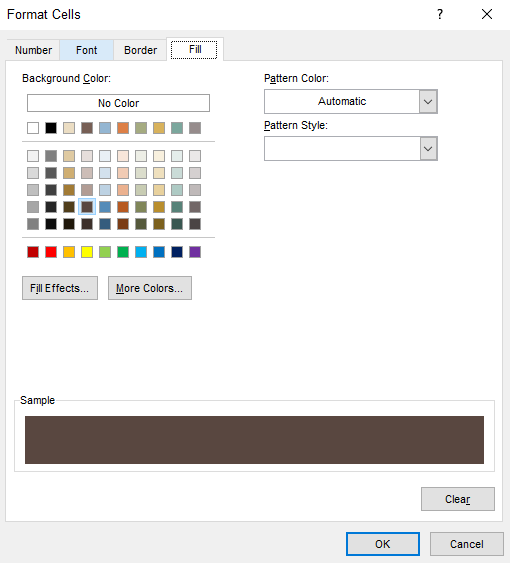Pick the cream theme color swatch in top row
This screenshot has height=563, width=510.
coord(69,128)
